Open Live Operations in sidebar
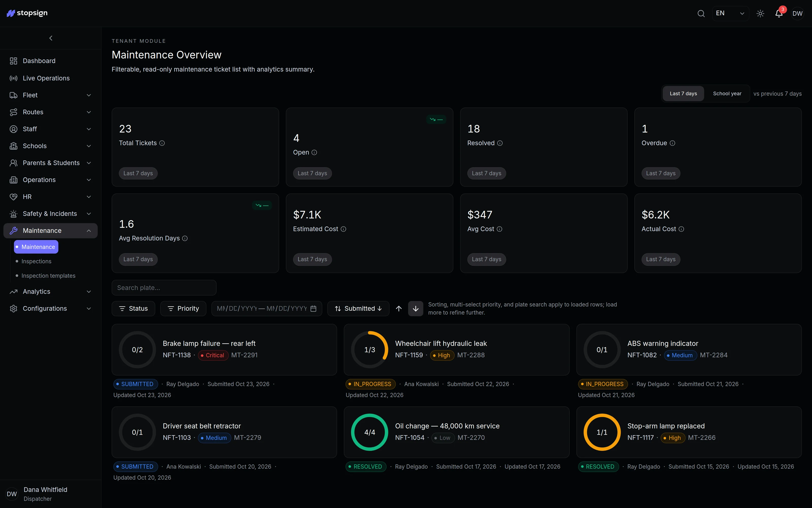 [x=51, y=78]
